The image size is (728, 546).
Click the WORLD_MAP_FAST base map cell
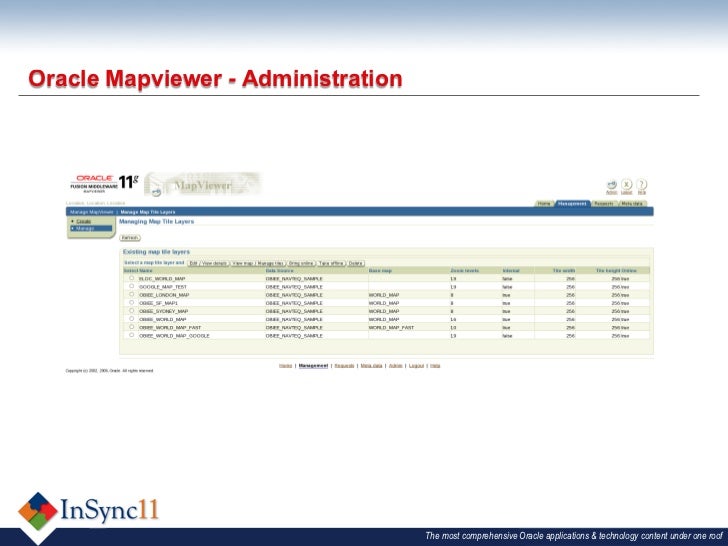tap(391, 327)
